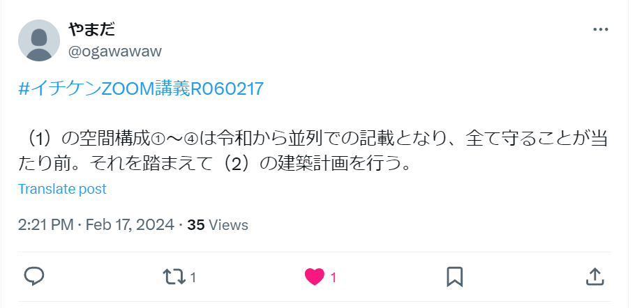Bookmark this post

(455, 277)
